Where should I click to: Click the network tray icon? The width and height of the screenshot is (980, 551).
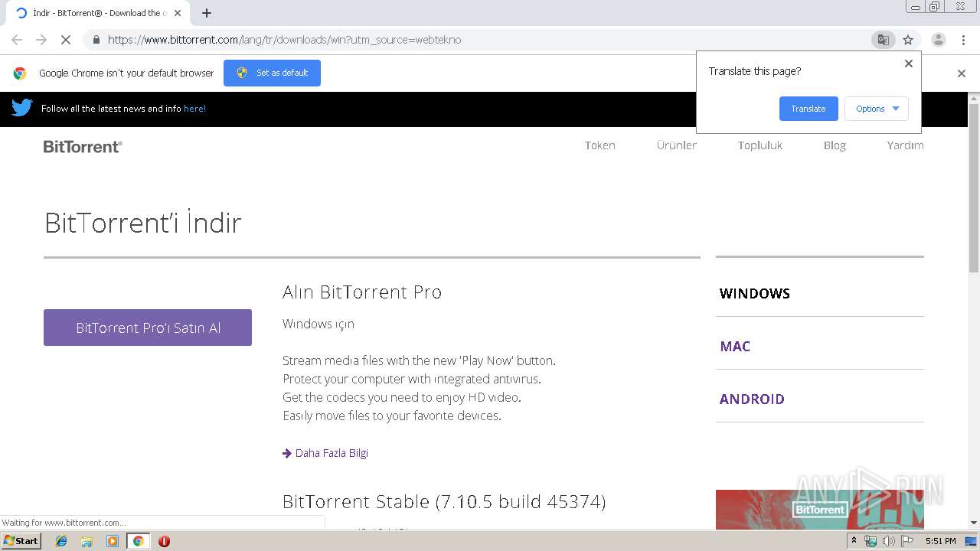pyautogui.click(x=871, y=541)
